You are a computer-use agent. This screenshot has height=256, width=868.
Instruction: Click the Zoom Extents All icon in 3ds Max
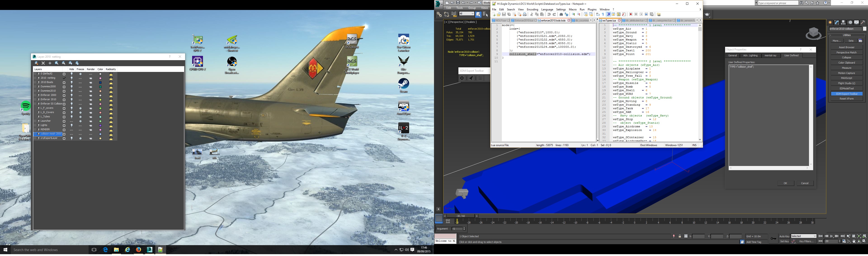tap(864, 236)
